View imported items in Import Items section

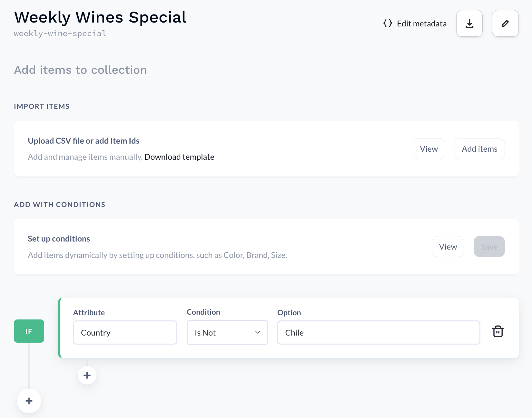(x=429, y=149)
